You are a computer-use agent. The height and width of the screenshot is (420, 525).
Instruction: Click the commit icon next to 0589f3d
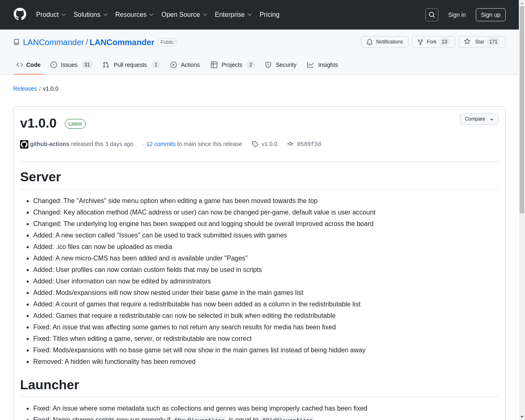[290, 144]
